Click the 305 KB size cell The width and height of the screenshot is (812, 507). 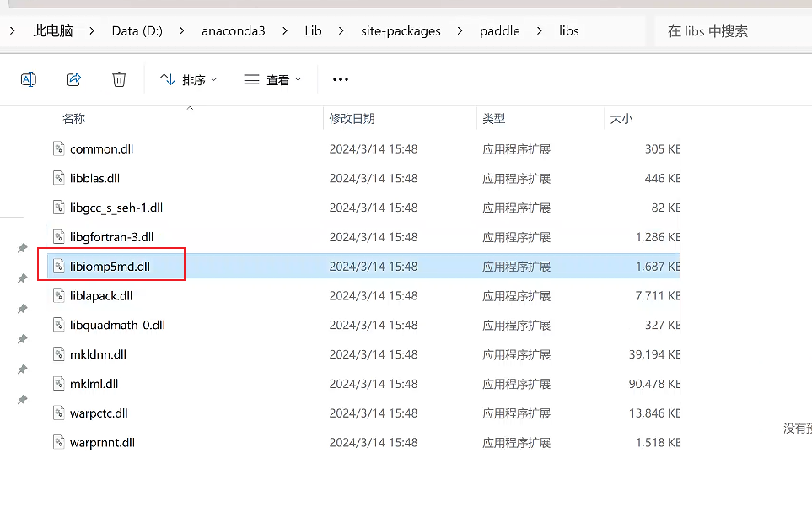pyautogui.click(x=662, y=149)
